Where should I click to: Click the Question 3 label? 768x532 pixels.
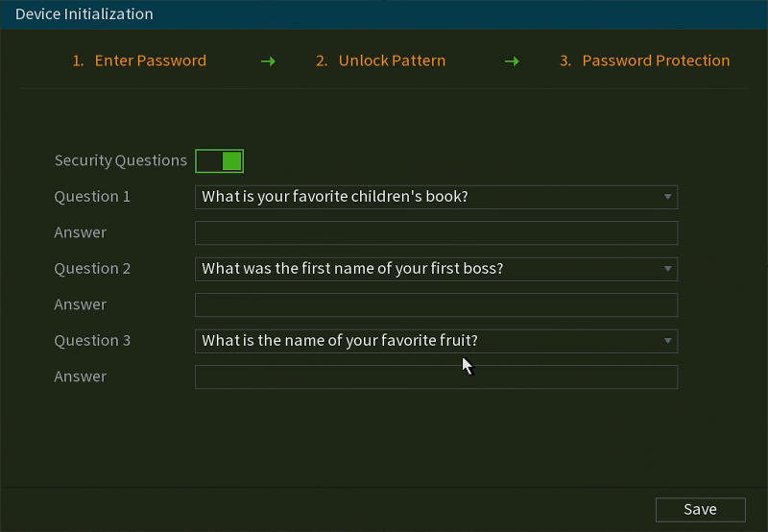pyautogui.click(x=92, y=341)
